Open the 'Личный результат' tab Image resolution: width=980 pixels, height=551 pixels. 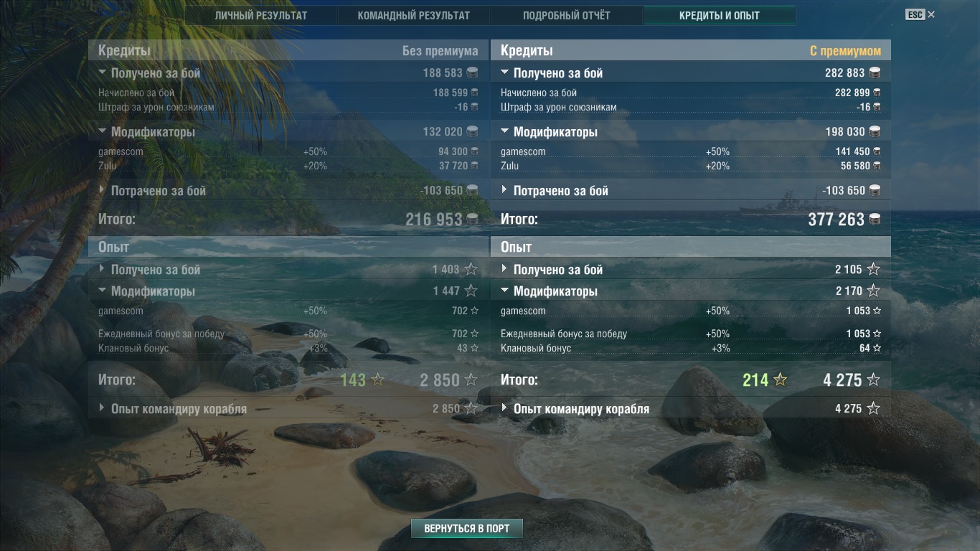point(261,15)
